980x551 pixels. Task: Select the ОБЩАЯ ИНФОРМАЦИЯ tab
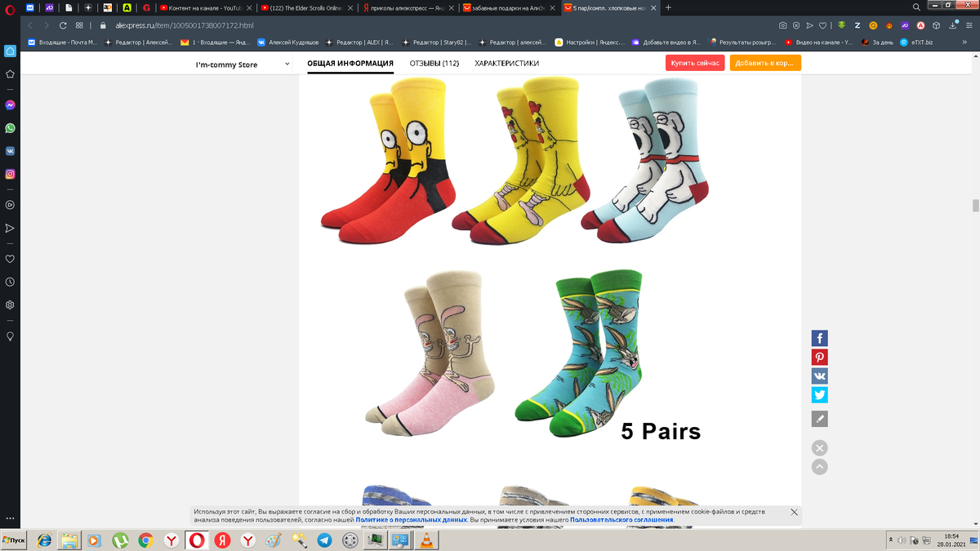(350, 64)
